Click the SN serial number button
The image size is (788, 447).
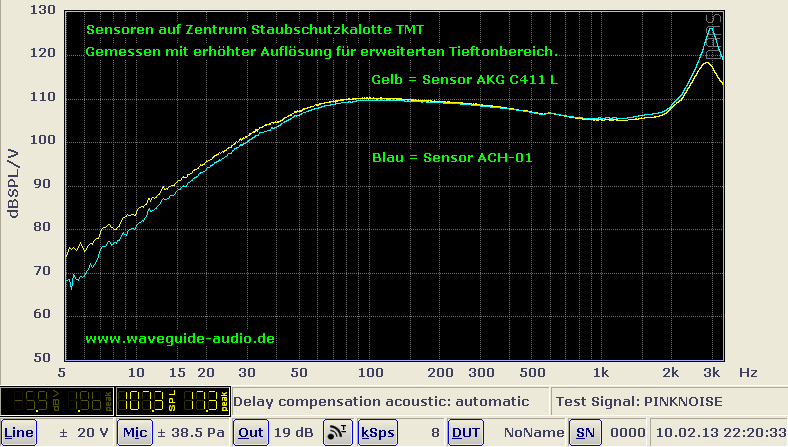[583, 432]
